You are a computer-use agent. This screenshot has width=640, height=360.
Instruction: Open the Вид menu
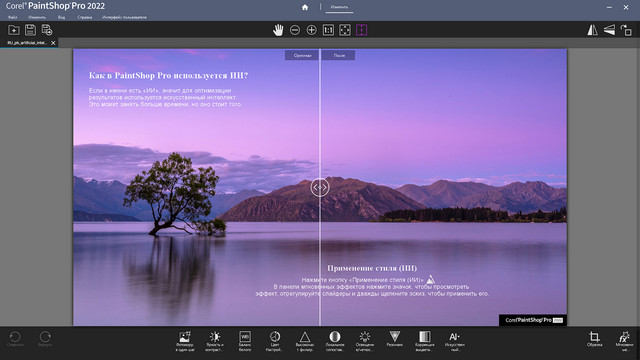tap(61, 18)
